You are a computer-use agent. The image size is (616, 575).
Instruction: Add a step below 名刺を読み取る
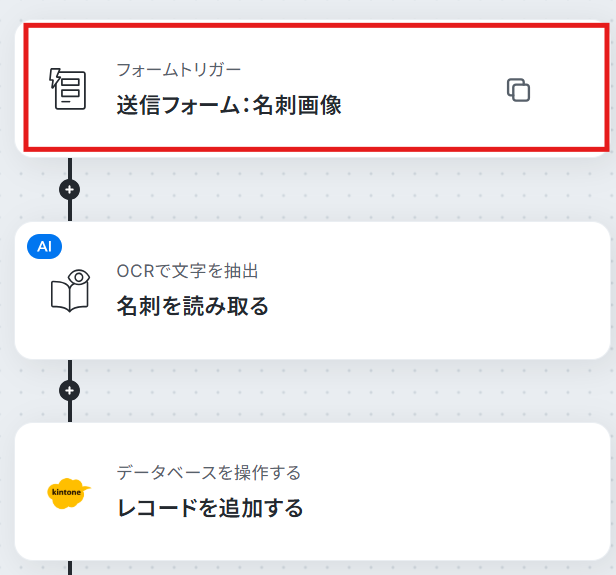pyautogui.click(x=70, y=390)
